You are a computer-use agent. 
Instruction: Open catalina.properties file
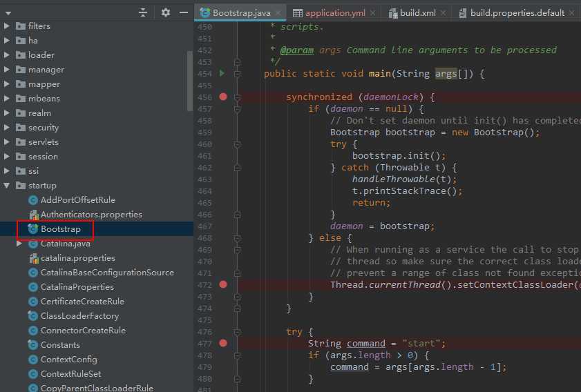click(78, 258)
